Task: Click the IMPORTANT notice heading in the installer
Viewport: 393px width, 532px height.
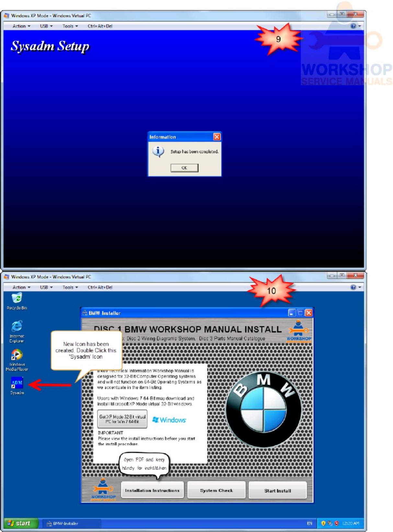Action: (110, 433)
